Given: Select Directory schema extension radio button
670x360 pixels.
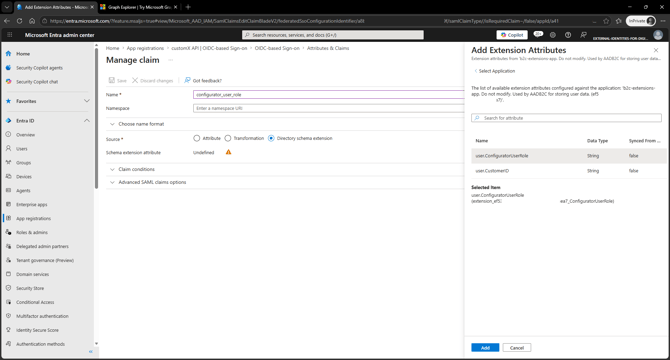Looking at the screenshot, I should click(x=271, y=138).
